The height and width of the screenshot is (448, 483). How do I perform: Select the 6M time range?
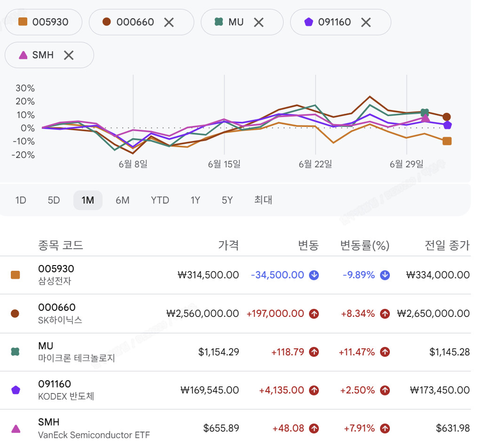122,200
